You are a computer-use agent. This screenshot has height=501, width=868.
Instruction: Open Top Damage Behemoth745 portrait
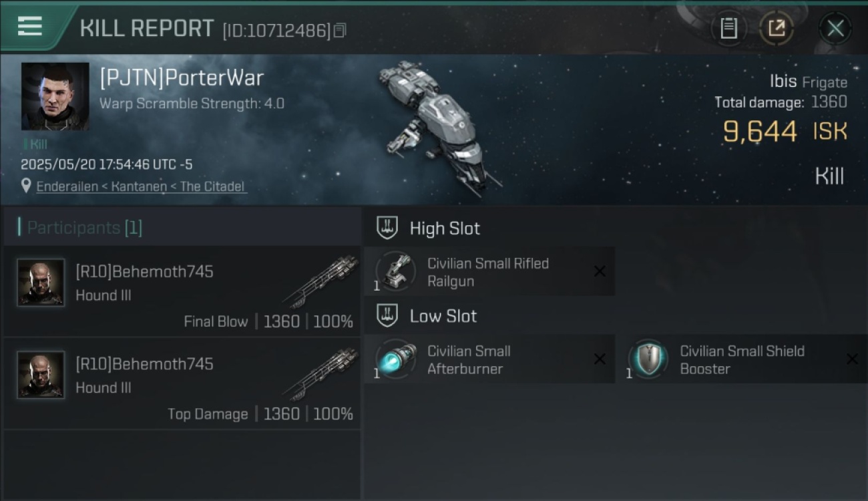pos(41,375)
